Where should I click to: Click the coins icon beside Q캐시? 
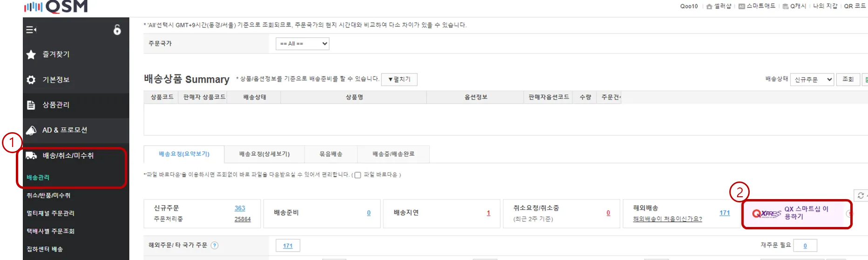[786, 7]
